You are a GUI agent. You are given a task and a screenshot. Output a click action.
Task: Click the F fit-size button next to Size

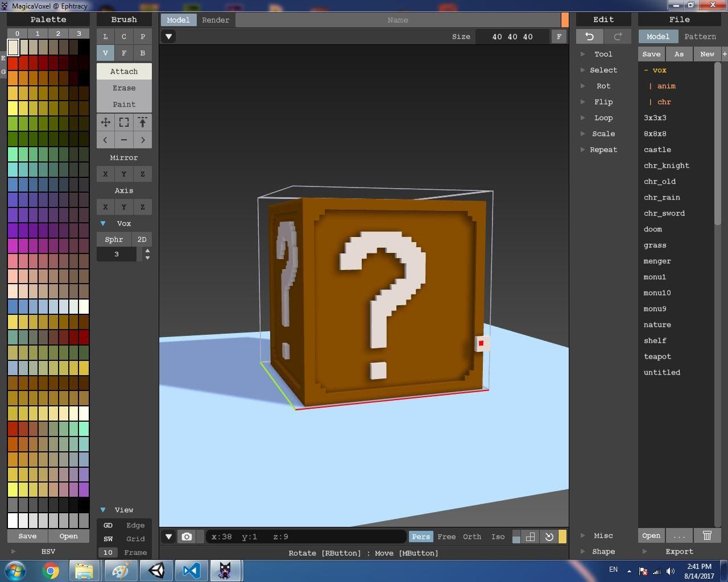point(559,36)
